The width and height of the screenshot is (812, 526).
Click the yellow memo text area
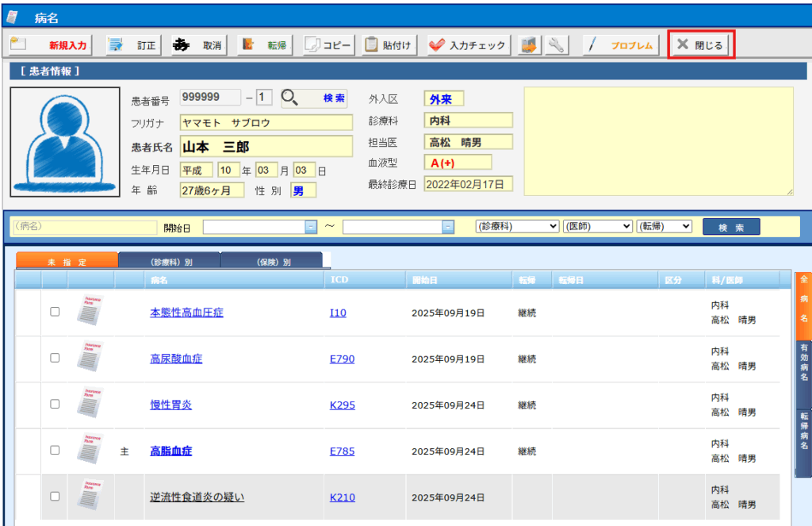[658, 140]
